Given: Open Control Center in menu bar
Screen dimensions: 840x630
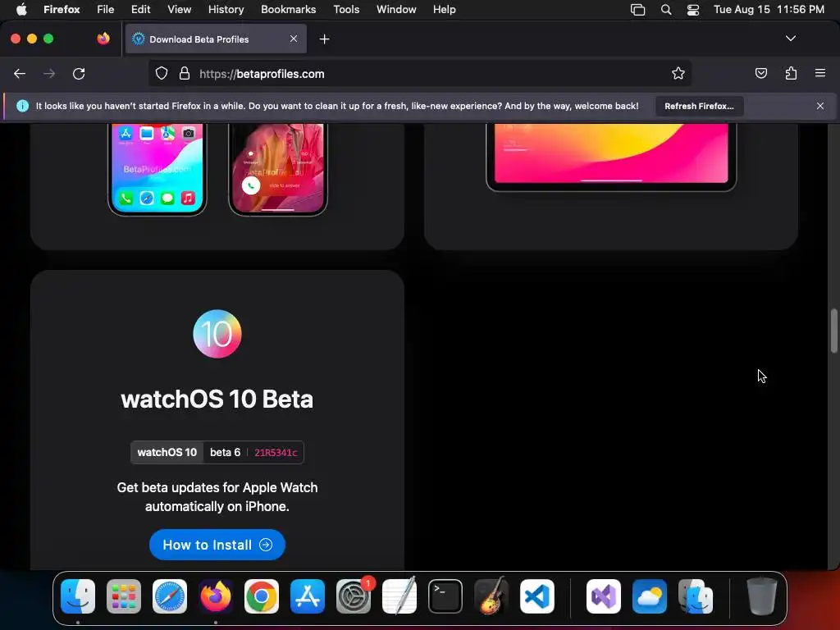Looking at the screenshot, I should pos(692,10).
